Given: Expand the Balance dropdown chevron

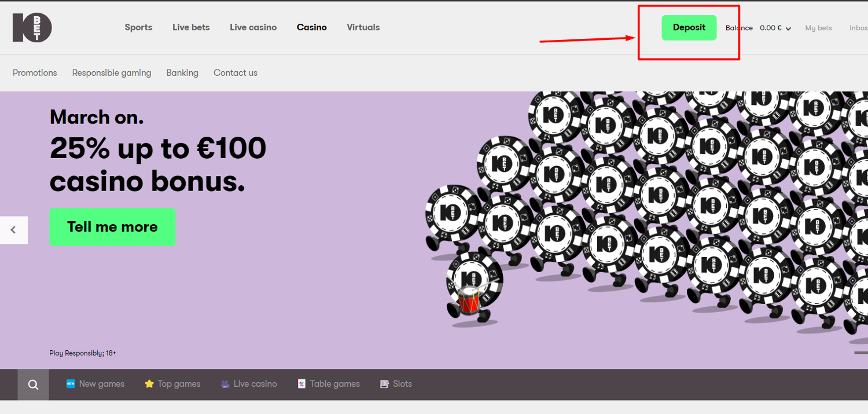Looking at the screenshot, I should point(788,28).
